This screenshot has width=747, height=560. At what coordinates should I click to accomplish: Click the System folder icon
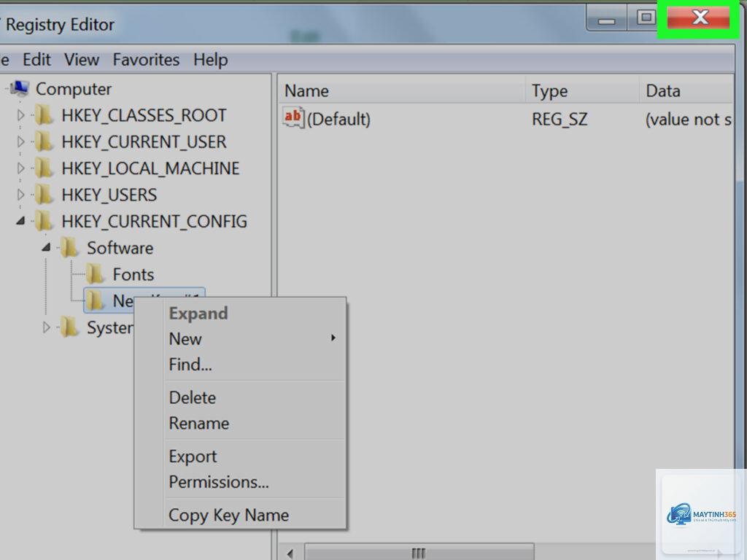69,327
